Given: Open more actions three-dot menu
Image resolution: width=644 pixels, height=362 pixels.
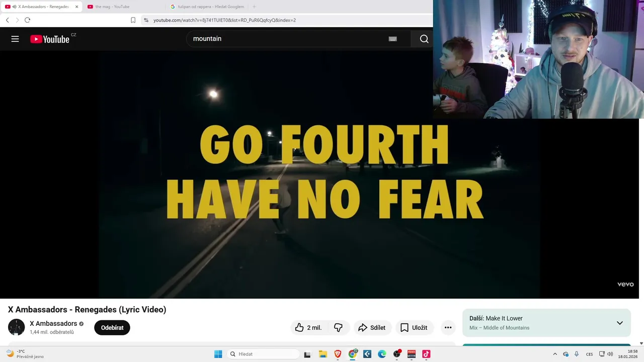Looking at the screenshot, I should point(448,328).
